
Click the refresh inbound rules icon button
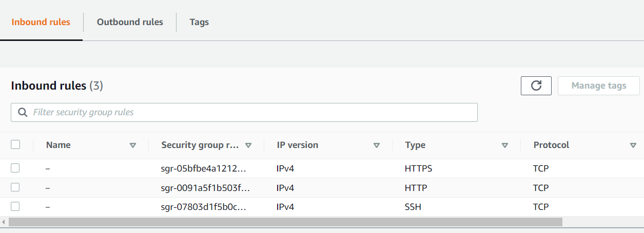pos(536,86)
